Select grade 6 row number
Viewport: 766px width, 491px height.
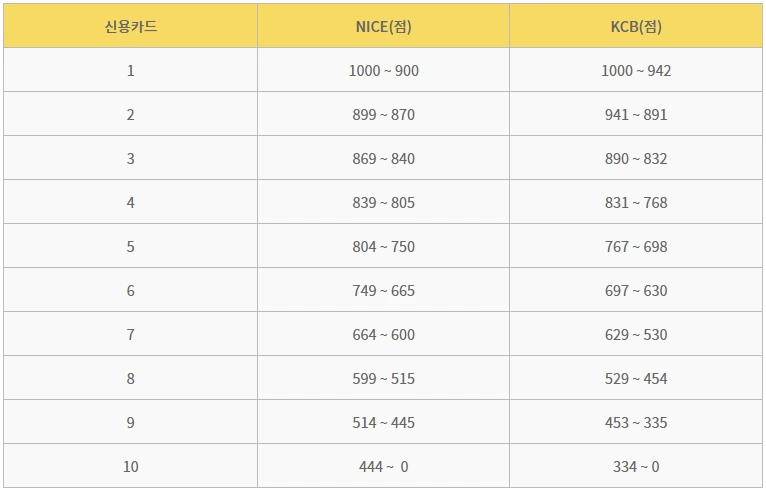click(x=130, y=291)
